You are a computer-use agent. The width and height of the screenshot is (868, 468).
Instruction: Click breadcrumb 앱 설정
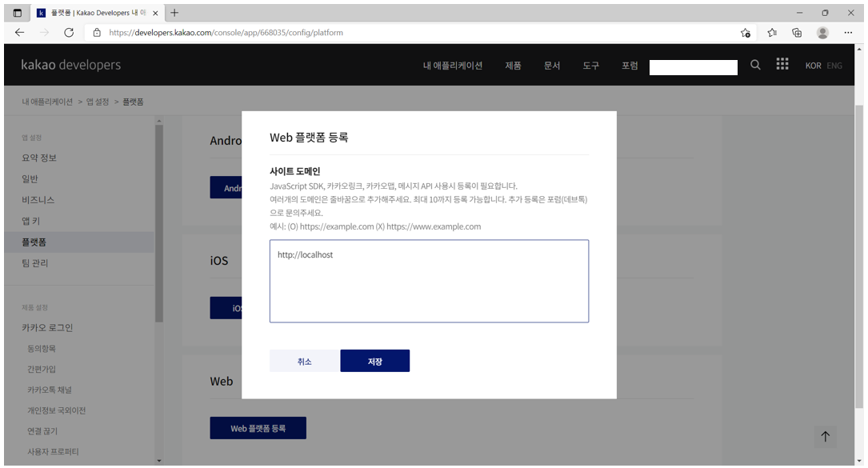98,102
